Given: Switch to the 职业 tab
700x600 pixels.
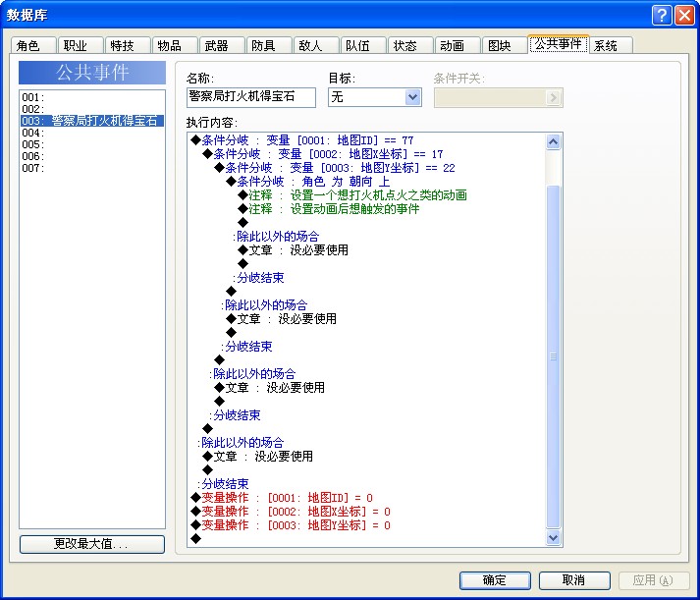Looking at the screenshot, I should pos(81,45).
